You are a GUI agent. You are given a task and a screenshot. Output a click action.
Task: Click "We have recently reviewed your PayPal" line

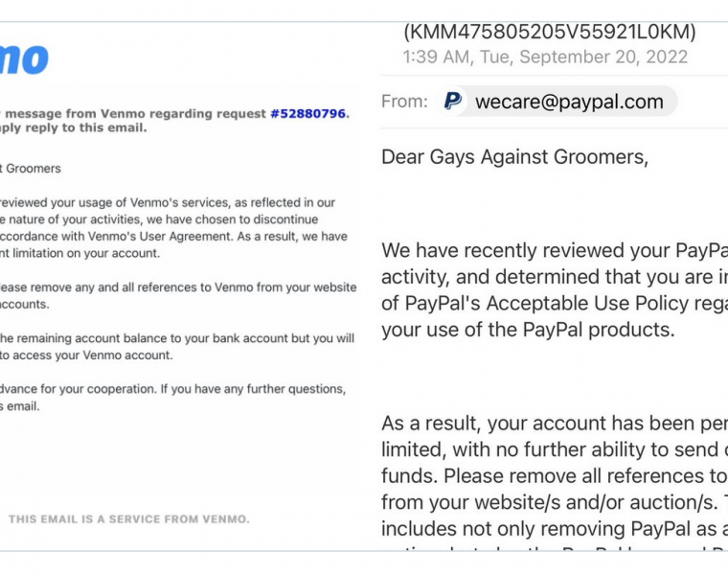pos(554,251)
